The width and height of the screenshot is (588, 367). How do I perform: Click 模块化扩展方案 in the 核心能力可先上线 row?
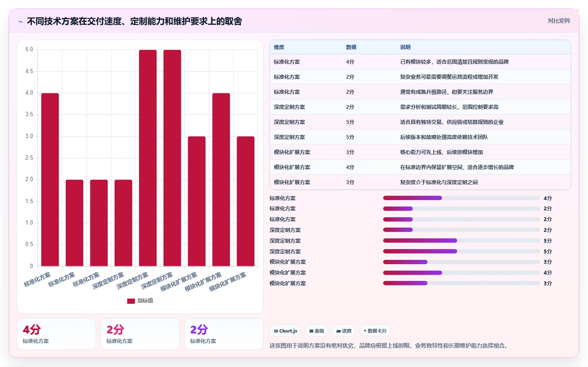(x=292, y=152)
